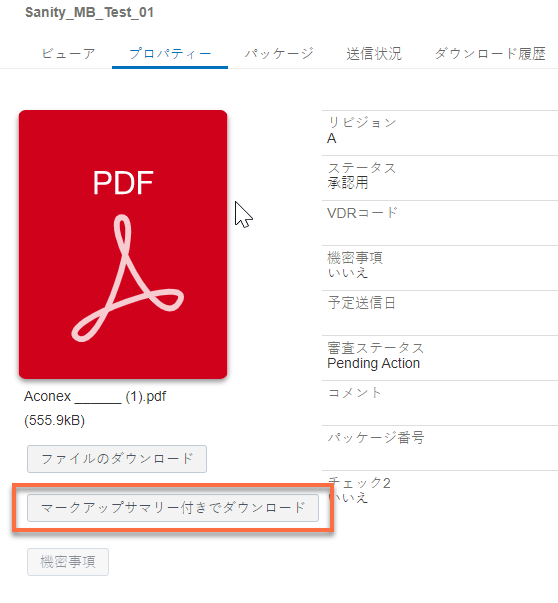Click the ステータス value 承認用
This screenshot has height=603, width=558.
pyautogui.click(x=348, y=183)
